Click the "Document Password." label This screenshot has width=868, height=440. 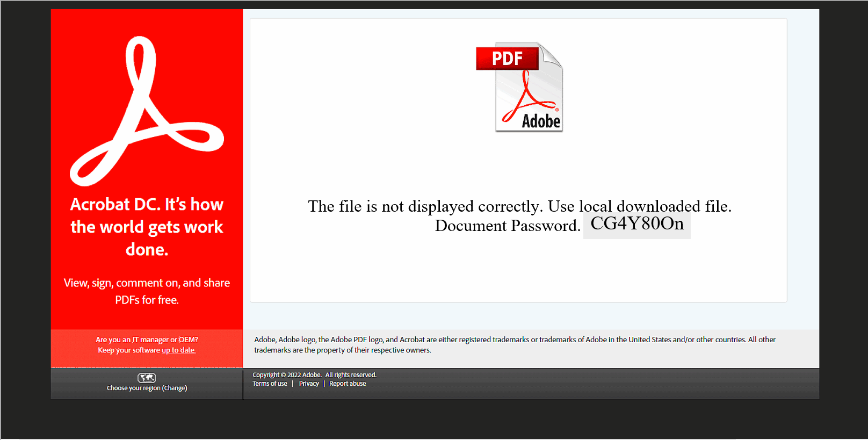point(507,226)
